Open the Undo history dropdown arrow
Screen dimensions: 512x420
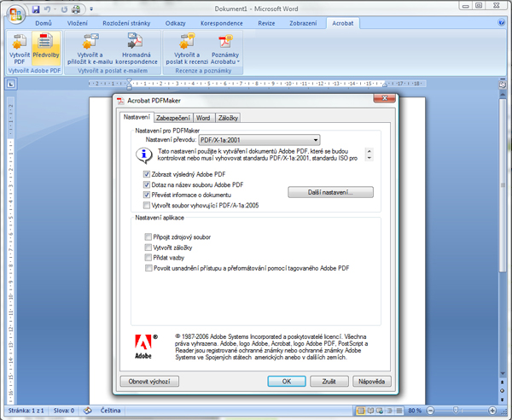click(55, 9)
